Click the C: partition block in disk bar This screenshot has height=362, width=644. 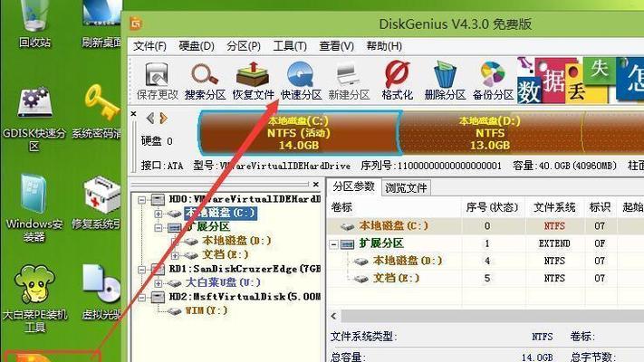coord(300,133)
